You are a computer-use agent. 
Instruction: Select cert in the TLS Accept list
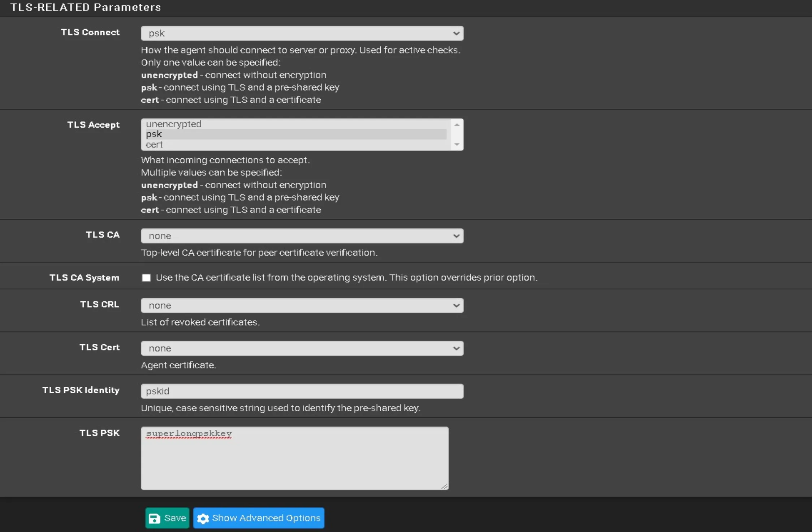click(x=253, y=144)
